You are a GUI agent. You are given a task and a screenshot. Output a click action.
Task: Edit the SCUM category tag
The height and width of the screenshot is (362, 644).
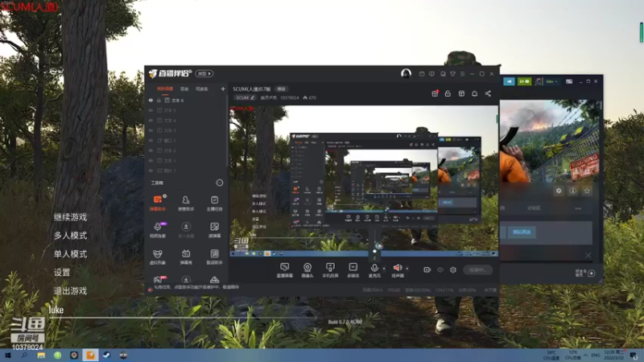(246, 97)
